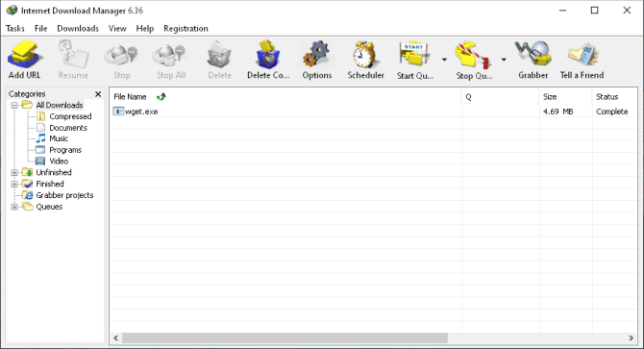
Task: Click the Resume toolbar icon
Action: click(73, 54)
